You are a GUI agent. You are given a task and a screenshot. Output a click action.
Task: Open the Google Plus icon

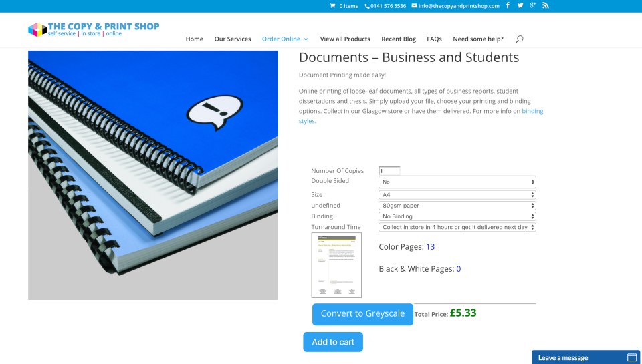533,5
